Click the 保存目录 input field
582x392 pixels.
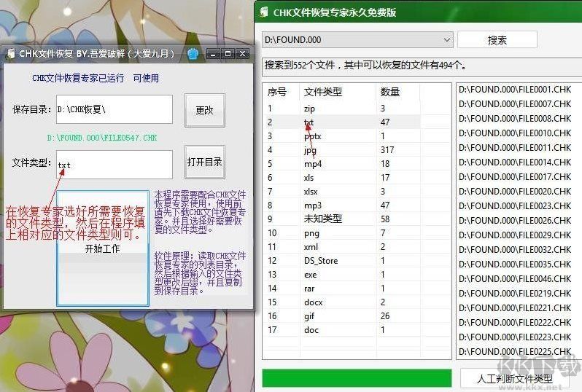[x=114, y=109]
